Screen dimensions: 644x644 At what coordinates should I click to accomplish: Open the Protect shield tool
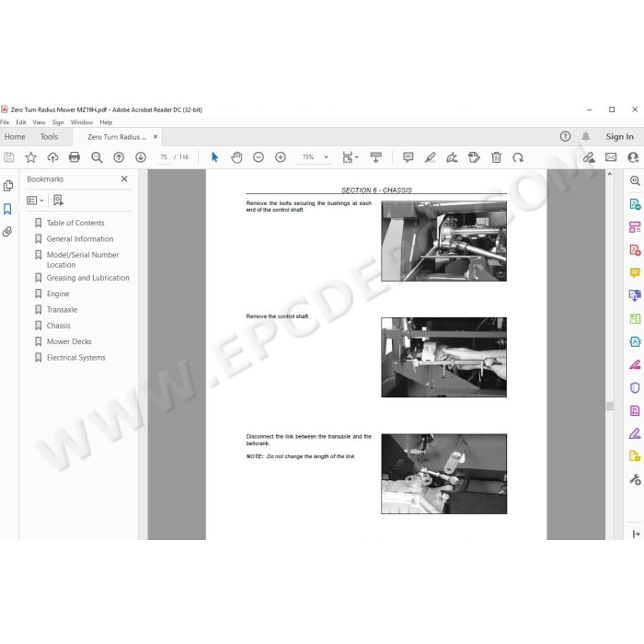(x=635, y=387)
